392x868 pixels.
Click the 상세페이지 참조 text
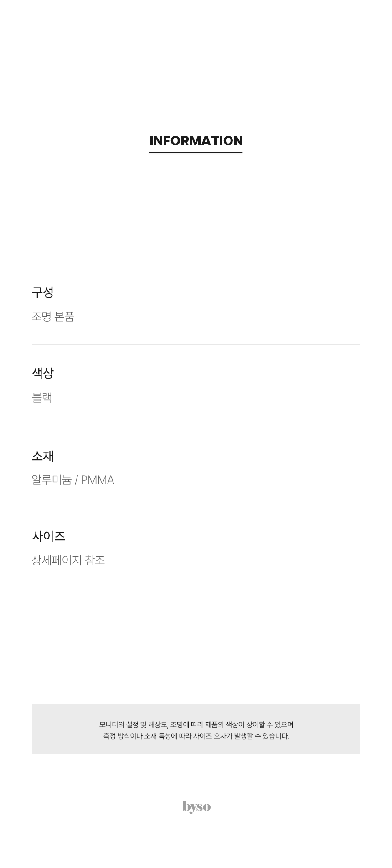pyautogui.click(x=68, y=560)
